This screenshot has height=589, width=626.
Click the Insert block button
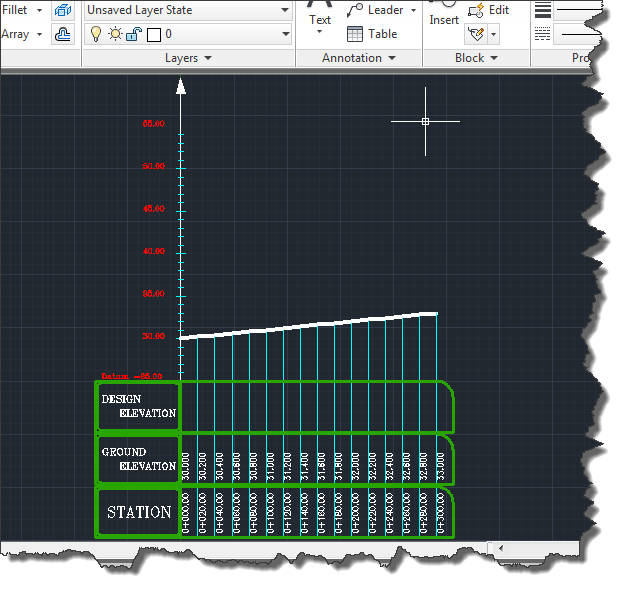[444, 19]
